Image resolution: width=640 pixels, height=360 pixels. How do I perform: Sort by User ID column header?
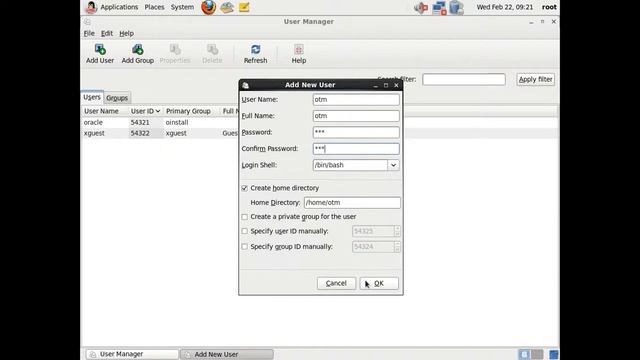pos(145,111)
